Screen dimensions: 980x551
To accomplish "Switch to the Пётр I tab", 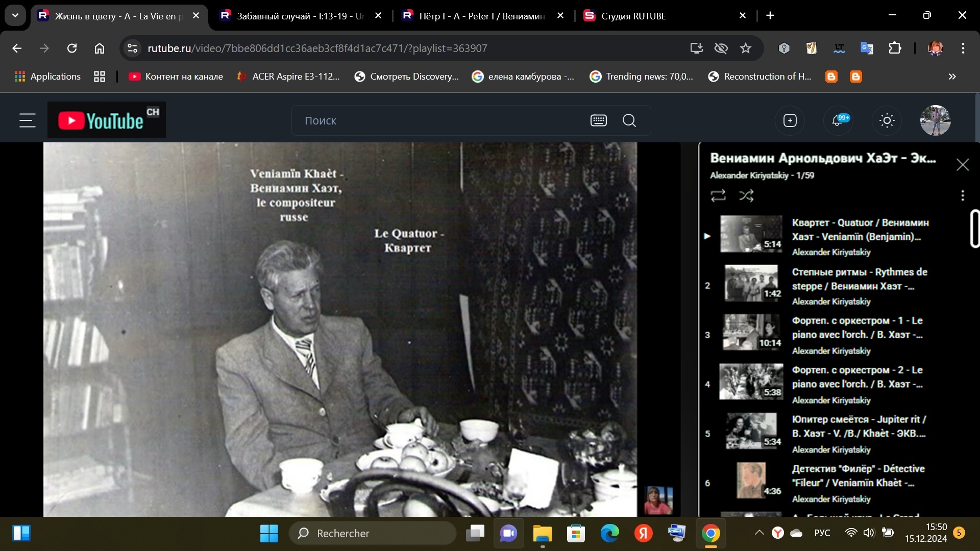I will [481, 16].
